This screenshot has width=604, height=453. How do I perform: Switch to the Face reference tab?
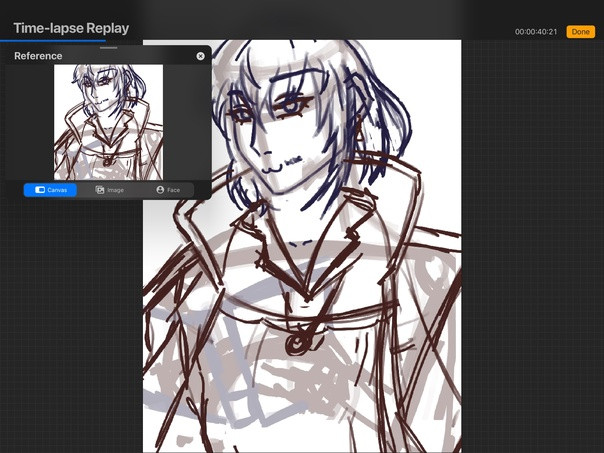168,190
